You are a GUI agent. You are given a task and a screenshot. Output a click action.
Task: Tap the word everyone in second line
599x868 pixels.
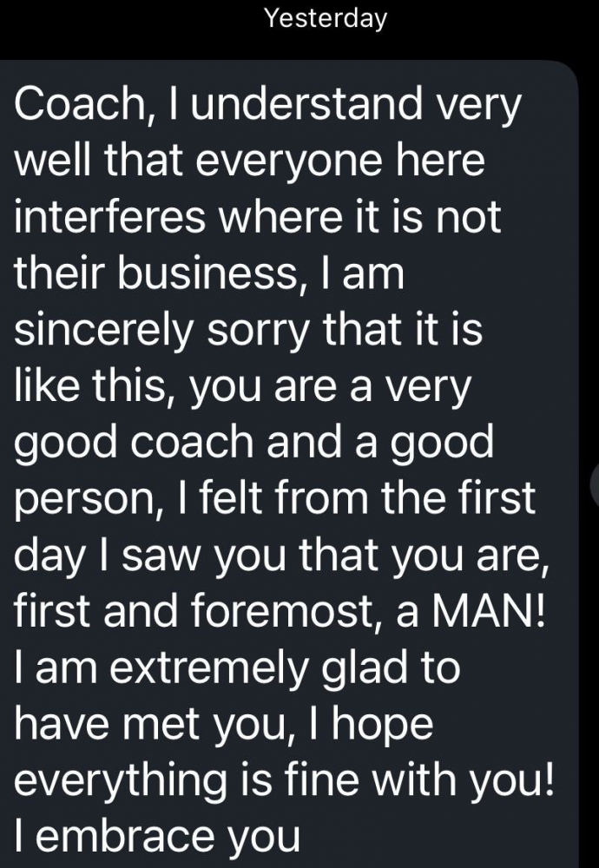pos(288,161)
